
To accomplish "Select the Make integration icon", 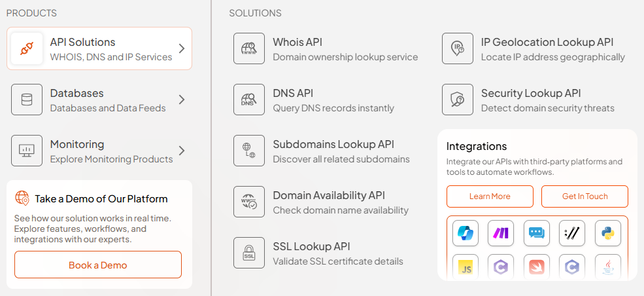I will 501,232.
